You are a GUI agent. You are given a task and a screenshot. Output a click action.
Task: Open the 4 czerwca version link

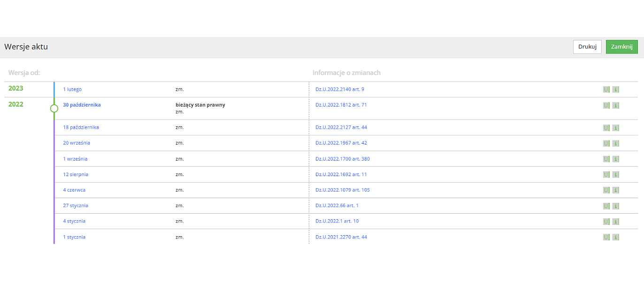coord(74,190)
